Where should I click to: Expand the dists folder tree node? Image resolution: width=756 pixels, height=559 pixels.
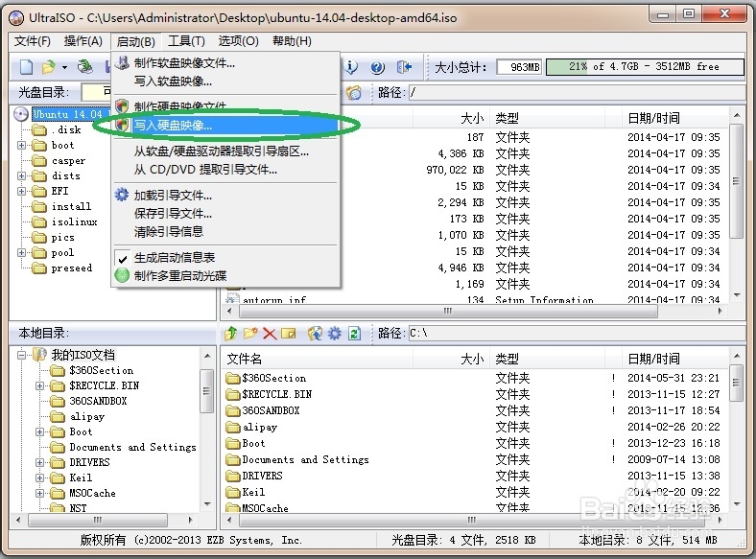(22, 175)
